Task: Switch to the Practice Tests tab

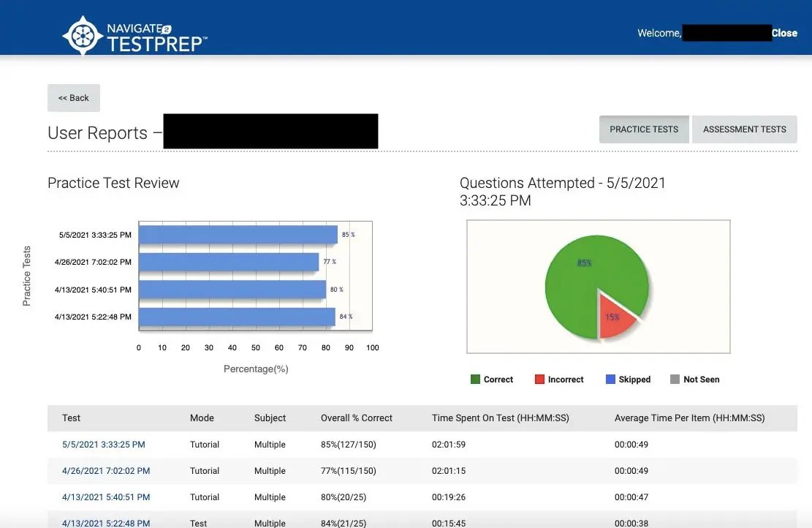Action: 644,129
